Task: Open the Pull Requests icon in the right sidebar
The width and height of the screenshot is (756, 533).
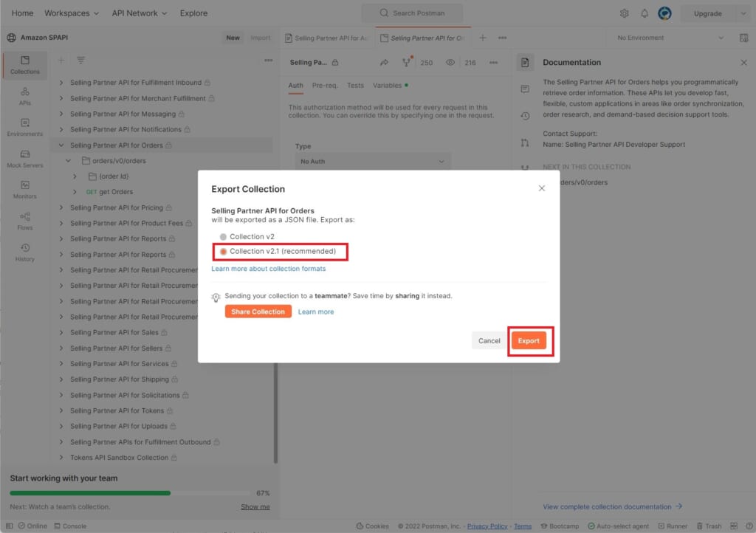Action: click(525, 142)
